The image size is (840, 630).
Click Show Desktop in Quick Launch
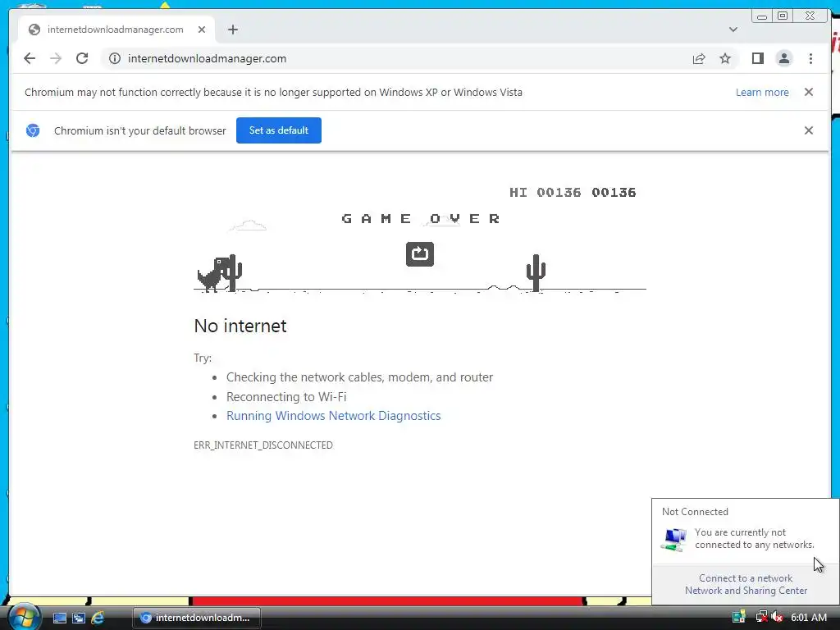tap(59, 618)
